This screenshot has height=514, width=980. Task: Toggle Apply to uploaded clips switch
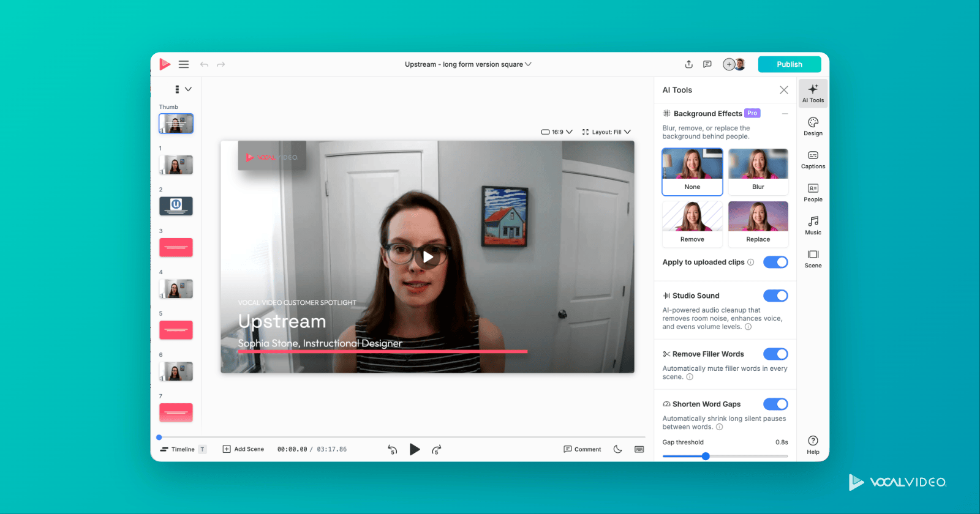(x=775, y=262)
